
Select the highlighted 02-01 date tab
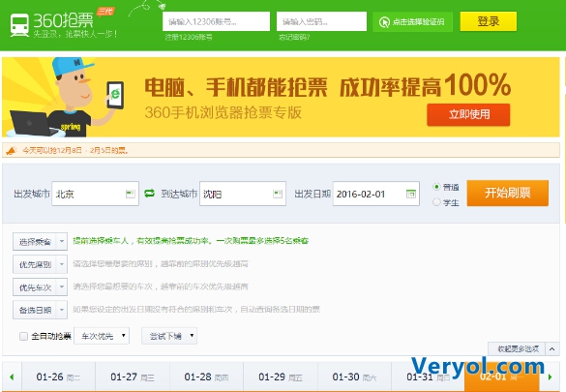[502, 377]
